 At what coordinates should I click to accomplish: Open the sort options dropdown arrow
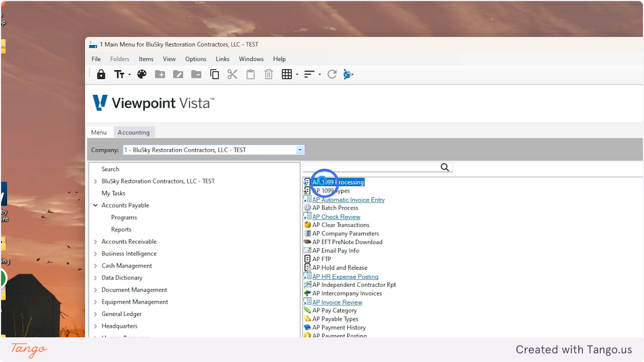tap(319, 75)
